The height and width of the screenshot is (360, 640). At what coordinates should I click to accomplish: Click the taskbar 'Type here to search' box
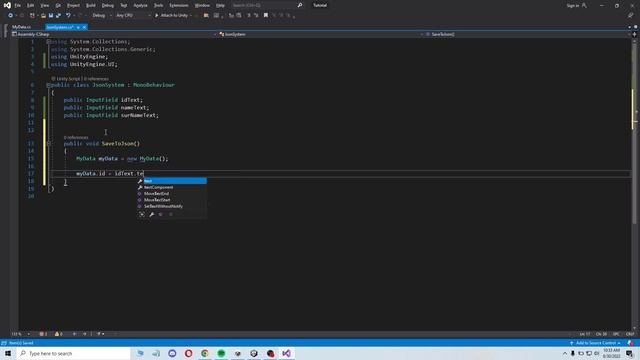(73, 353)
